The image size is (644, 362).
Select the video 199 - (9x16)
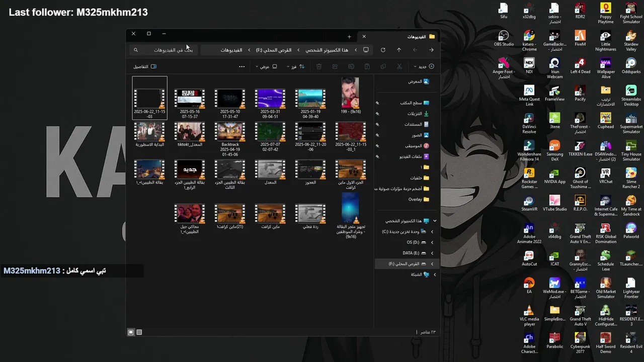click(x=350, y=96)
